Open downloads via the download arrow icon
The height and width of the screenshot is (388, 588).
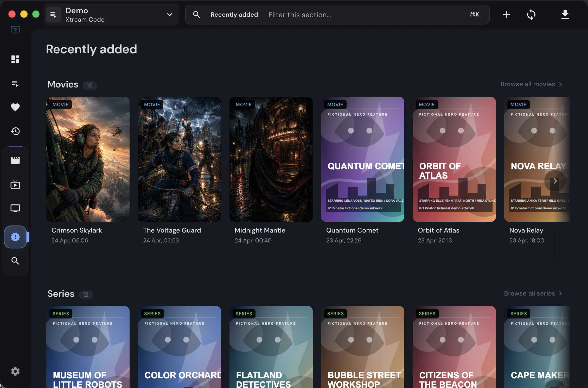565,15
